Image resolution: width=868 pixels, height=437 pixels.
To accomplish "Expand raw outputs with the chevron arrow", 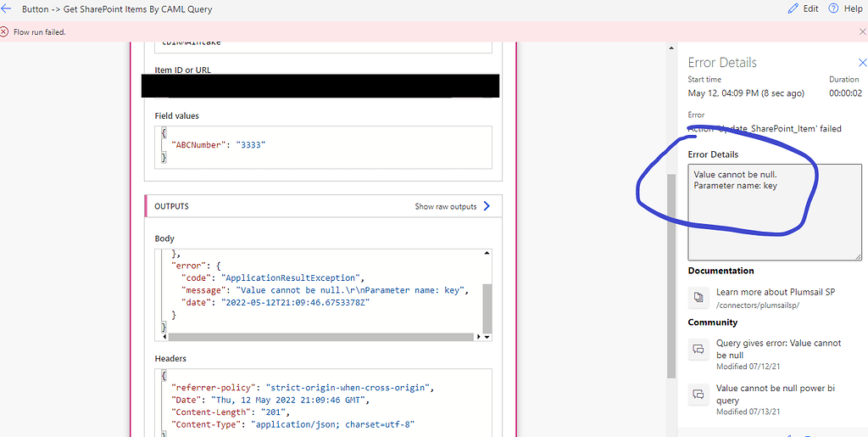I will (x=487, y=206).
